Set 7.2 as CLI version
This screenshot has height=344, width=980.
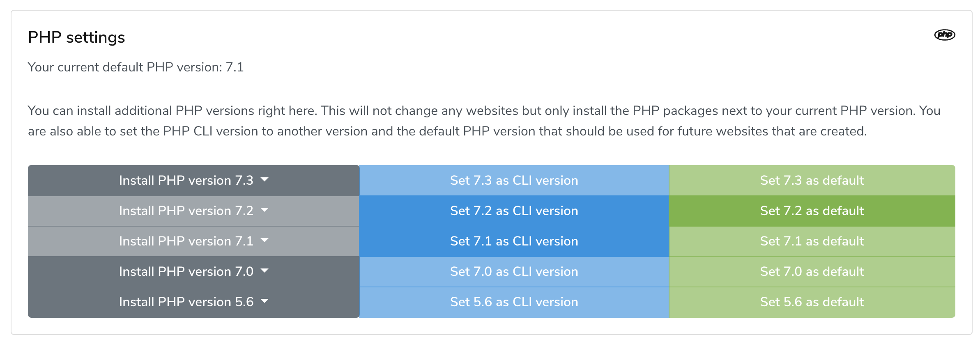514,211
